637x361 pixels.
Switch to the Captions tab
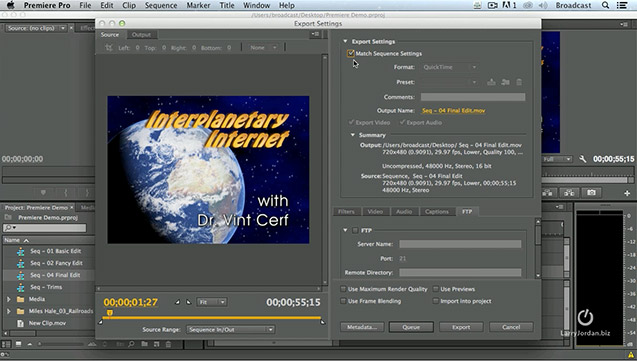tap(437, 212)
